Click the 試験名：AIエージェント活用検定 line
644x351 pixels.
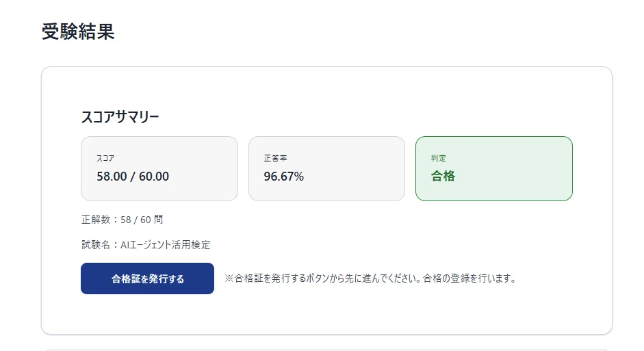tap(146, 245)
